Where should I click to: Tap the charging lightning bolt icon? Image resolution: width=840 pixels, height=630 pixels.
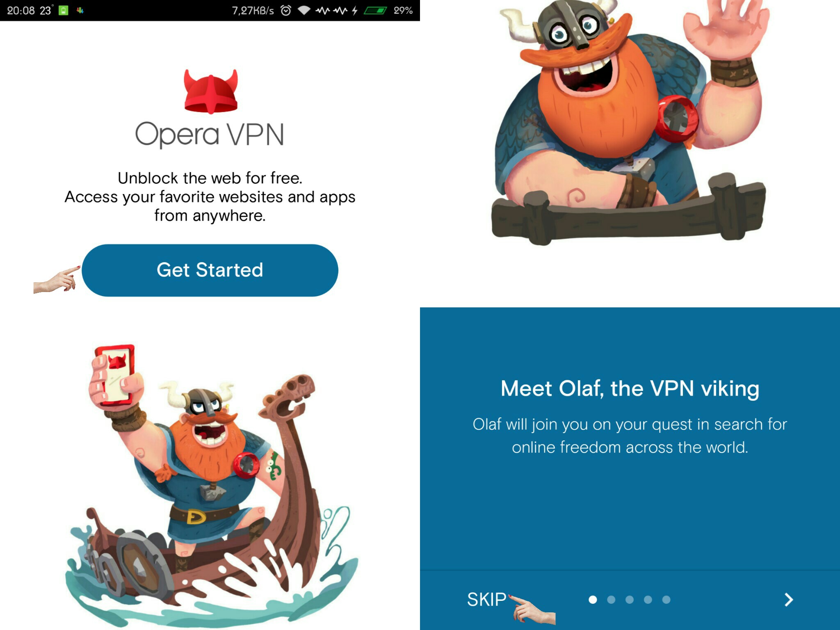pos(355,10)
